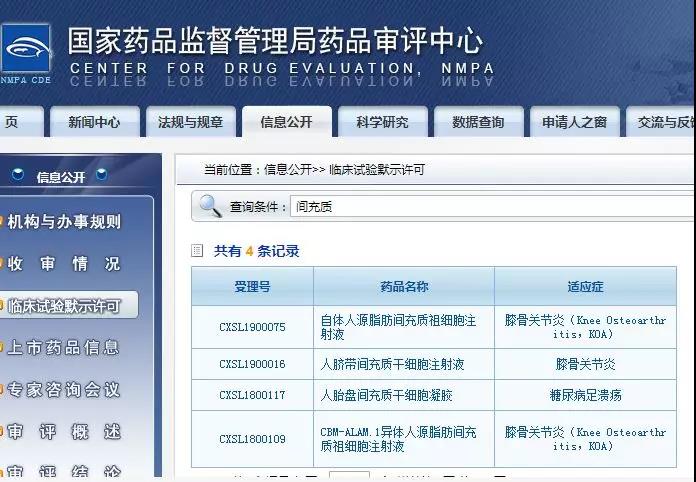This screenshot has height=482, width=696.
Task: Open the 新闻中心 tab
Action: coord(94,122)
